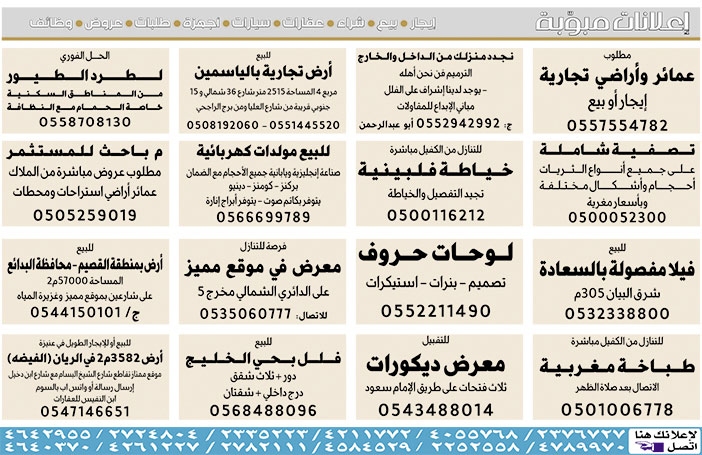Click the phone number 0501006778
The width and height of the screenshot is (702, 455).
point(617,409)
